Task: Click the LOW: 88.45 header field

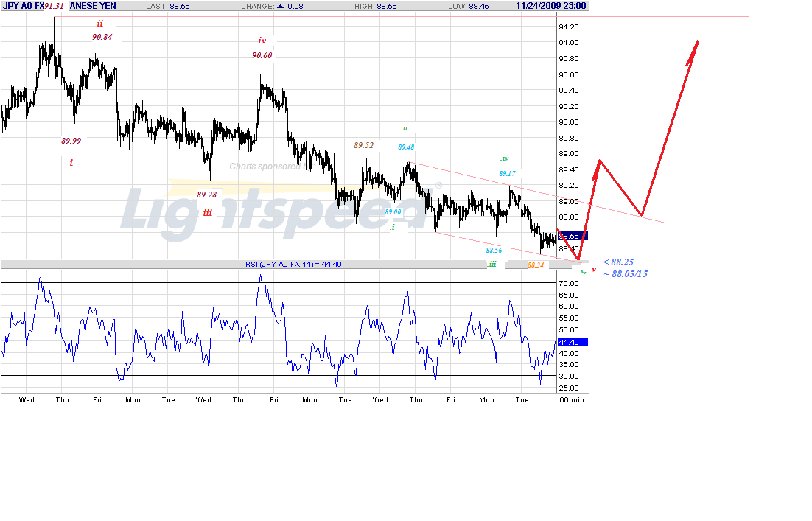Action: (468, 6)
